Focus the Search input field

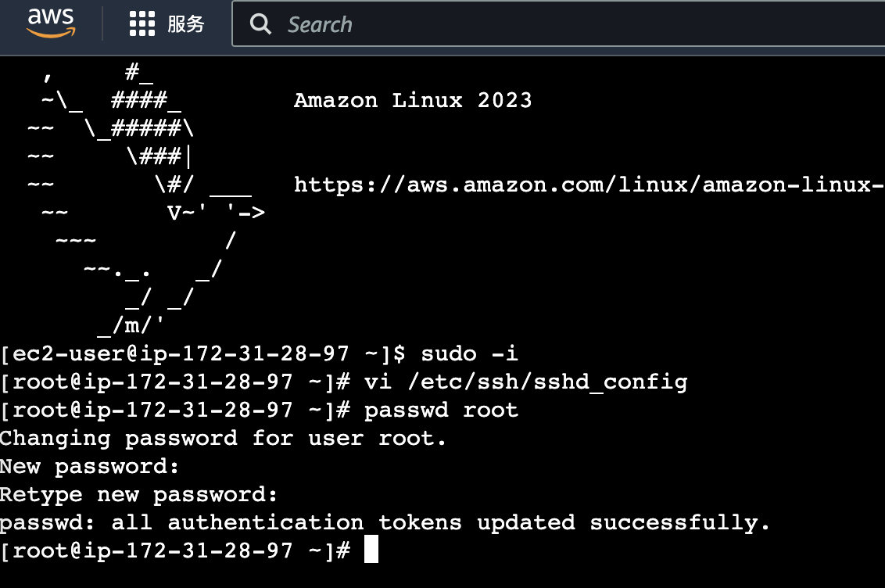coord(558,23)
